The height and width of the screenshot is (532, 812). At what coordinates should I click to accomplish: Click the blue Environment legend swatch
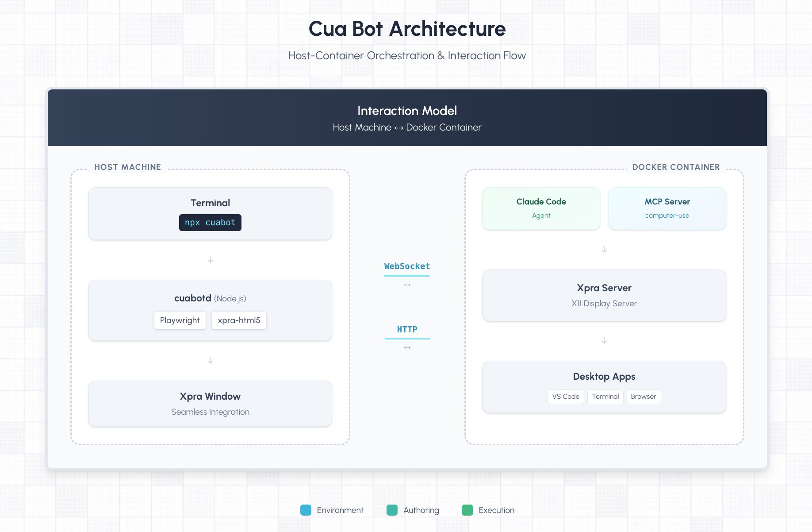click(x=306, y=510)
